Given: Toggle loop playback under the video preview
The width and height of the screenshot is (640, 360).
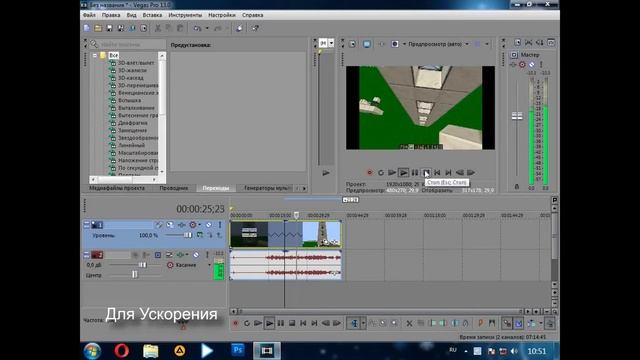Looking at the screenshot, I should tap(380, 173).
